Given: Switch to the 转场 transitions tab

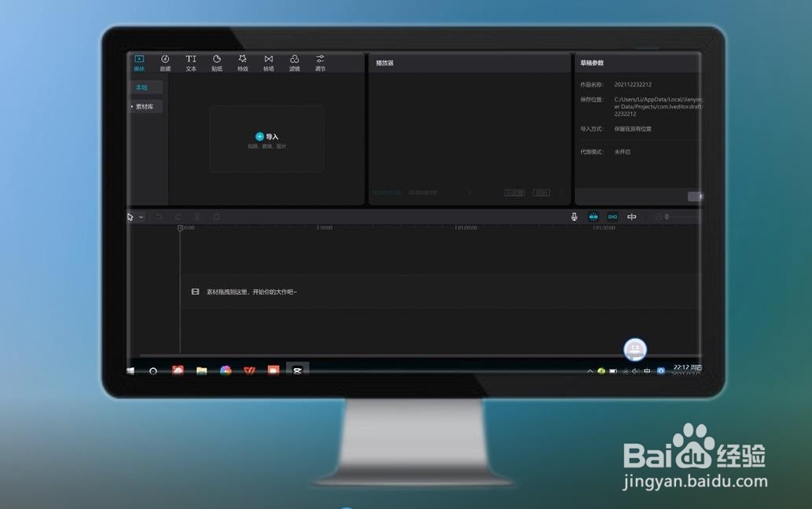Looking at the screenshot, I should [x=268, y=63].
